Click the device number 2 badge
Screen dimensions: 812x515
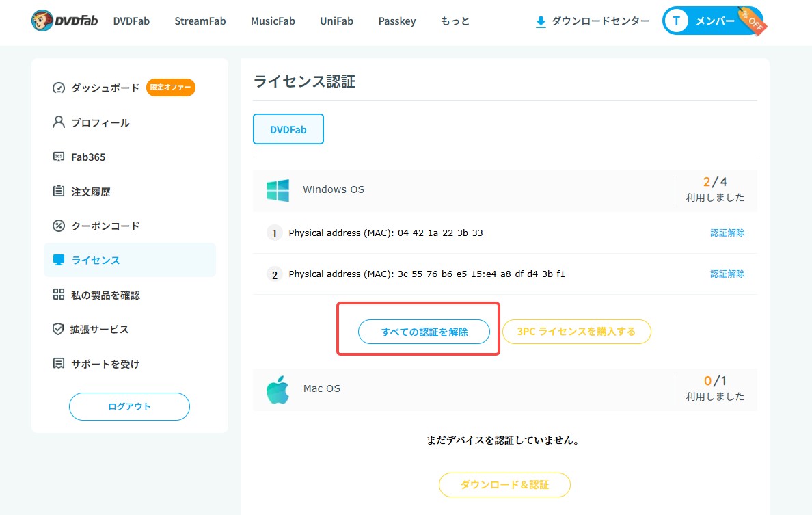tap(275, 274)
